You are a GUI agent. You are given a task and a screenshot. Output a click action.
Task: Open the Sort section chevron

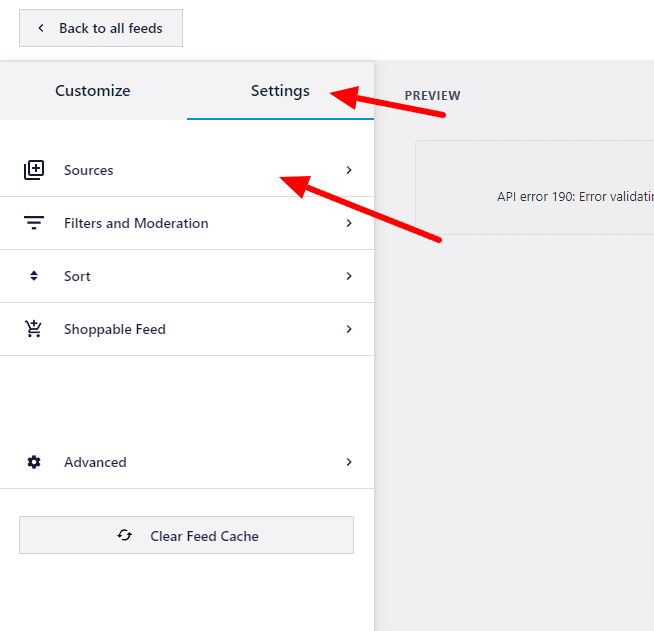pyautogui.click(x=349, y=276)
